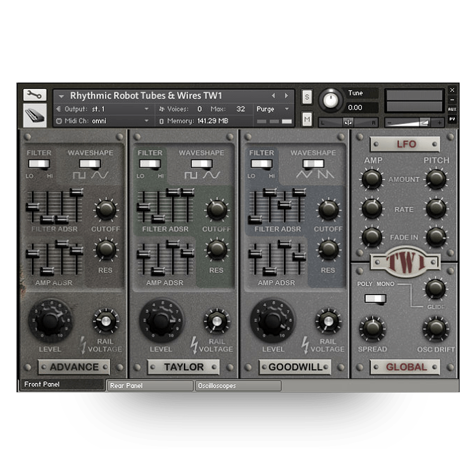Viewport: 476px width, 476px height.
Task: Toggle the POLY MONO switch
Action: point(375,299)
